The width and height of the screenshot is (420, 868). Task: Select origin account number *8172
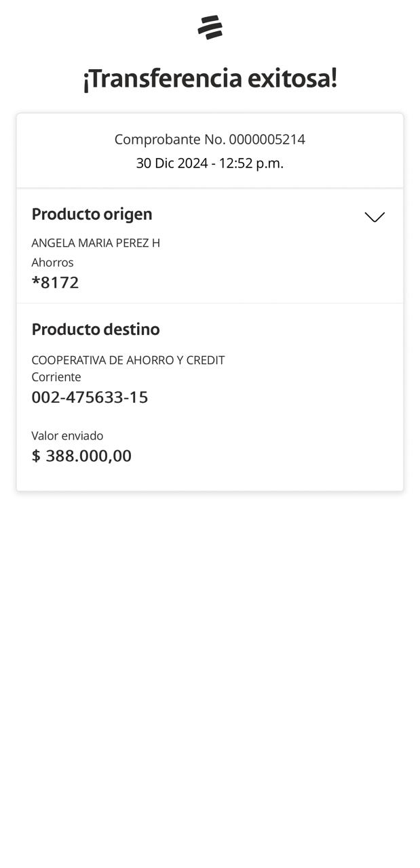(x=55, y=282)
